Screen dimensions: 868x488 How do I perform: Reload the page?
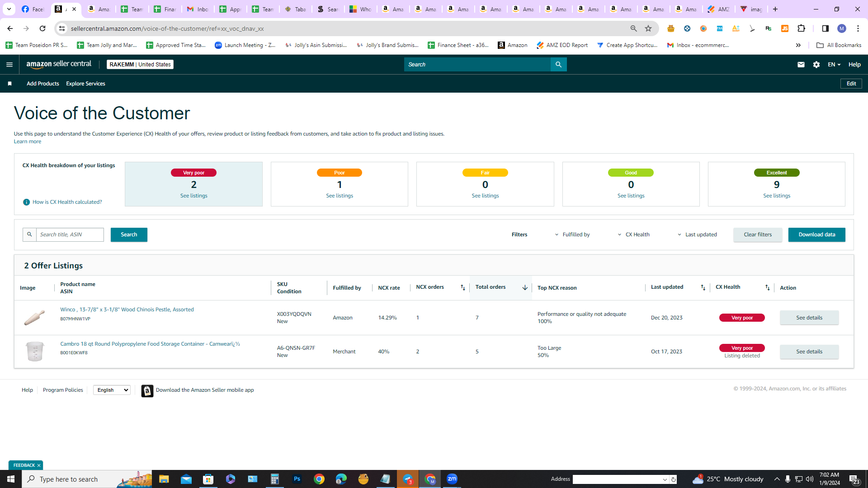coord(42,28)
